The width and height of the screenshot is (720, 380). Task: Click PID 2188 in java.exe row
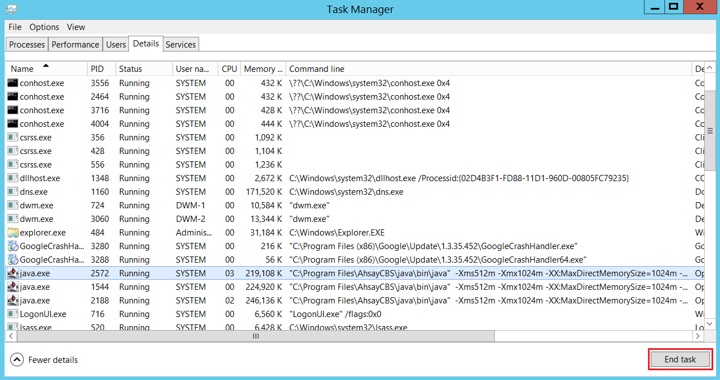pos(100,301)
